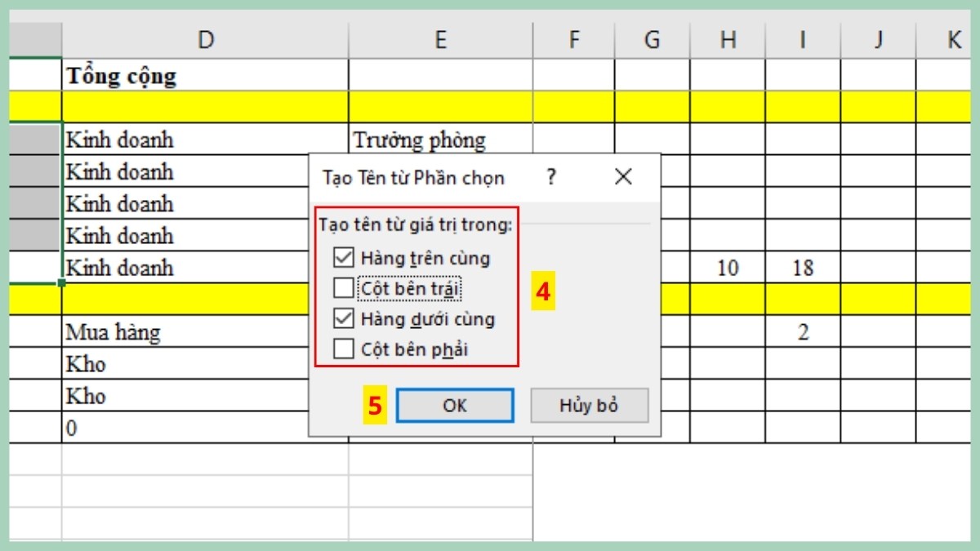Close the "Tạo Tên từ Phần chọn" dialog
This screenshot has width=980, height=551.
pyautogui.click(x=623, y=176)
